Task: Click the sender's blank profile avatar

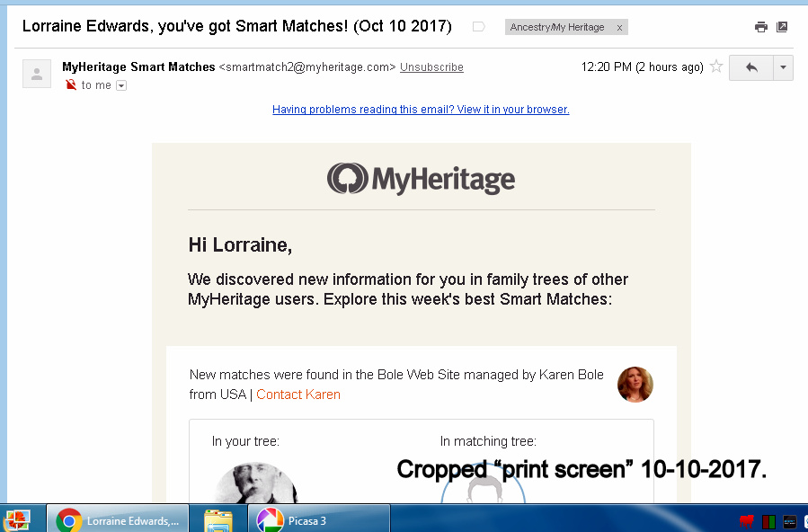Action: pos(37,74)
